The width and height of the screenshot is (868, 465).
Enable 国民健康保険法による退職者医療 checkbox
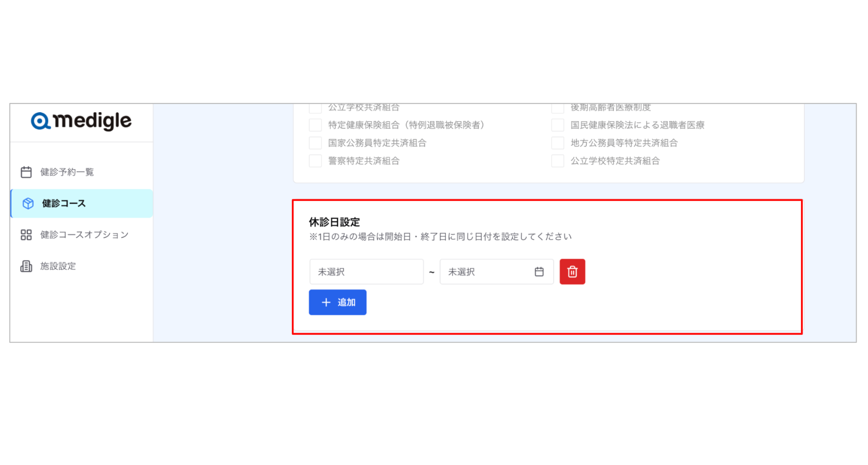[557, 125]
